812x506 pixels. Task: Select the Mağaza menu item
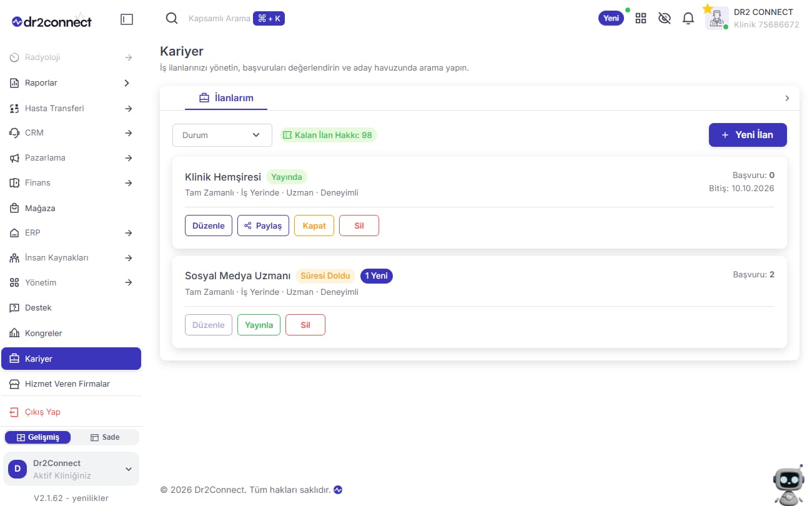tap(71, 208)
